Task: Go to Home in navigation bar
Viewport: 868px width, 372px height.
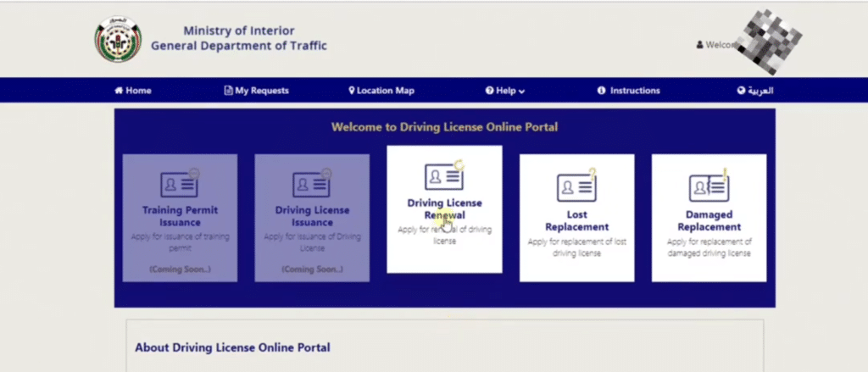Action: pos(133,90)
